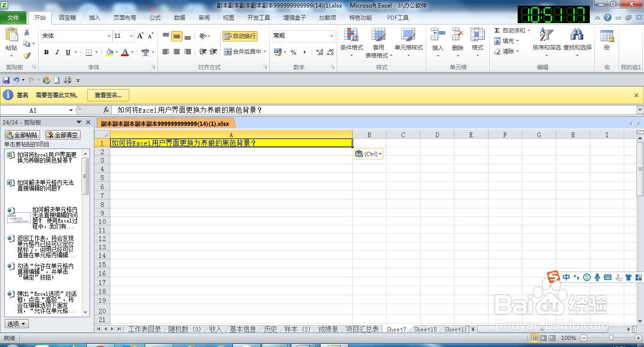Click the formula bar input field
The width and height of the screenshot is (644, 347).
pos(374,110)
